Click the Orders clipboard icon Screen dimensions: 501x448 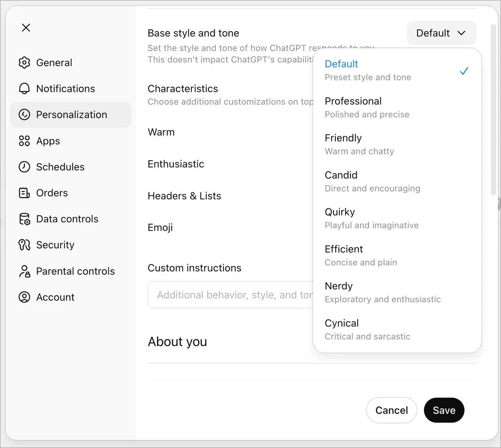(24, 193)
